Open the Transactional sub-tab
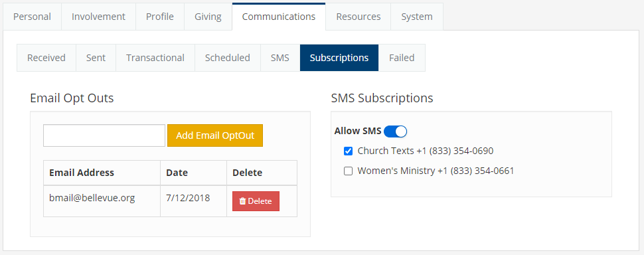The width and height of the screenshot is (644, 255). pos(155,58)
